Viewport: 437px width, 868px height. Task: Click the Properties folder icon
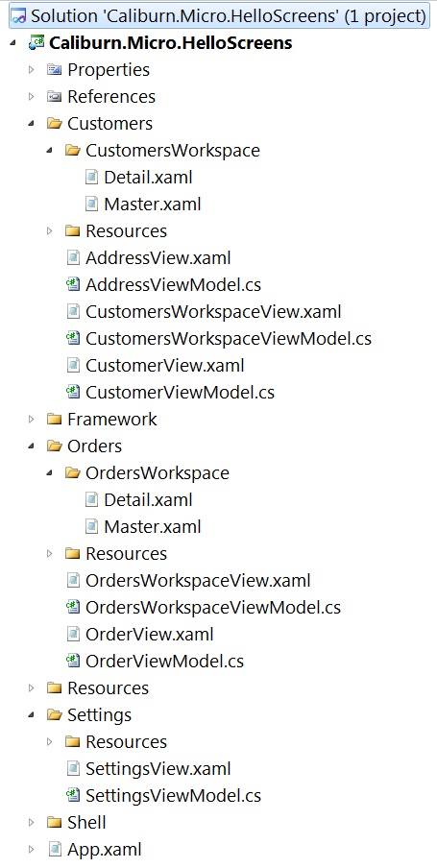(54, 70)
